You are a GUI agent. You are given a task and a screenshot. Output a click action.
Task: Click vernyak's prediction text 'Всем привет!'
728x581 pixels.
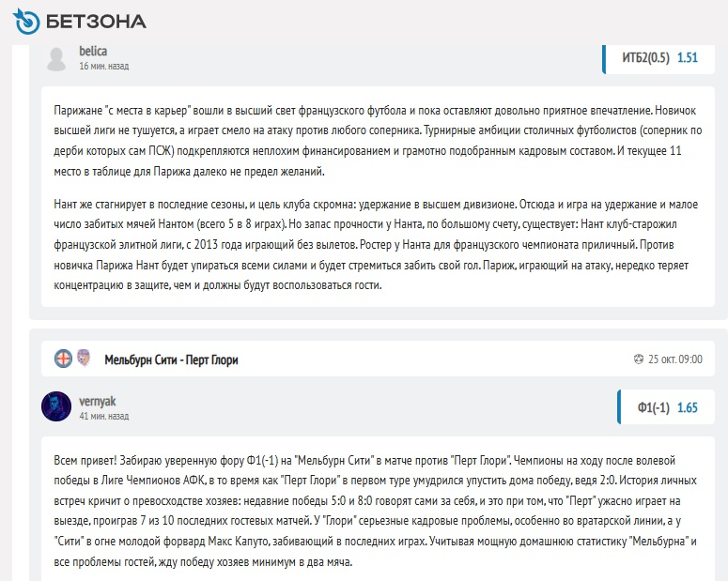pos(372,510)
